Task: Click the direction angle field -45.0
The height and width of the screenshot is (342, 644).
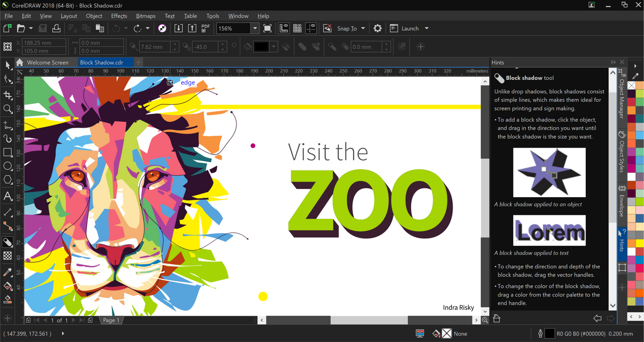Action: click(x=205, y=46)
